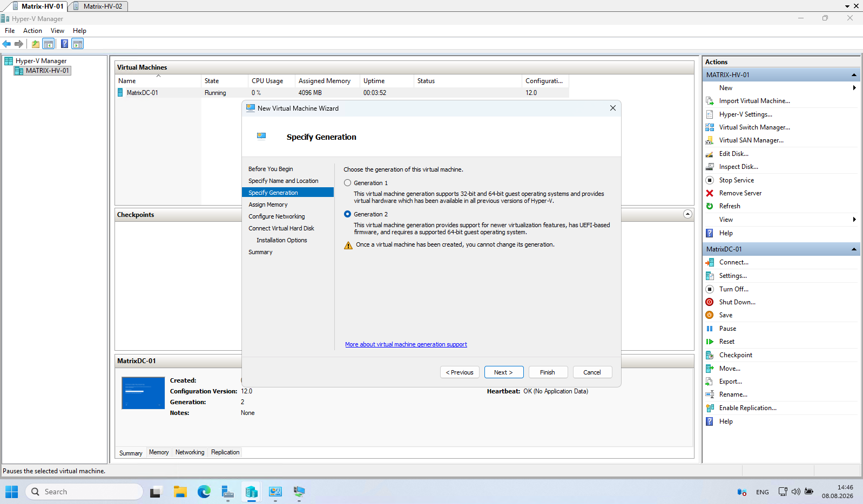Click the Move icon in Actions

pos(710,369)
